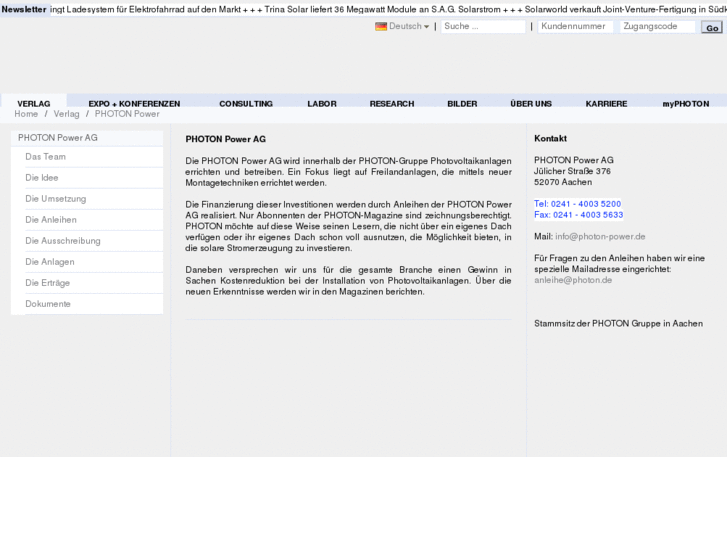Open the LABOR navigation tab
Viewport: 727px width, 545px height.
tap(322, 103)
